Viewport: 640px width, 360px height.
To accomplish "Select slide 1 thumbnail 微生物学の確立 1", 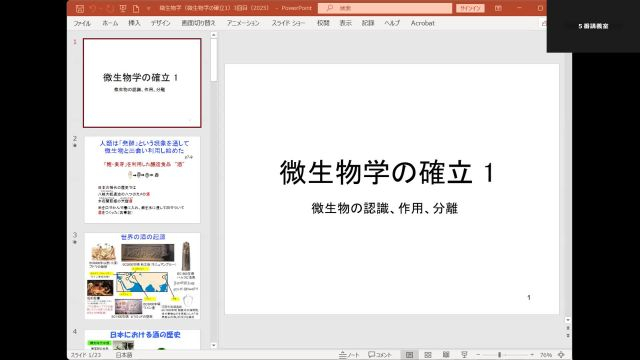I will point(142,83).
